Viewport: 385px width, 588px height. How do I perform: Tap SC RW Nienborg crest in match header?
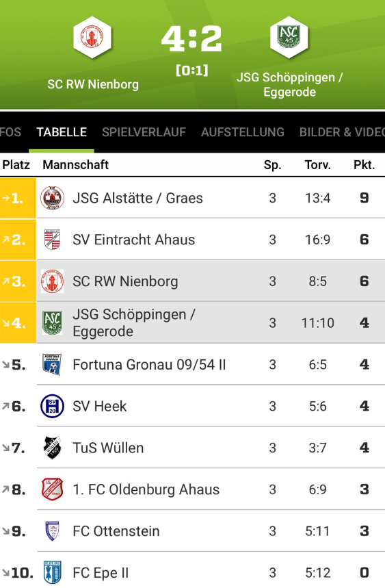click(92, 38)
